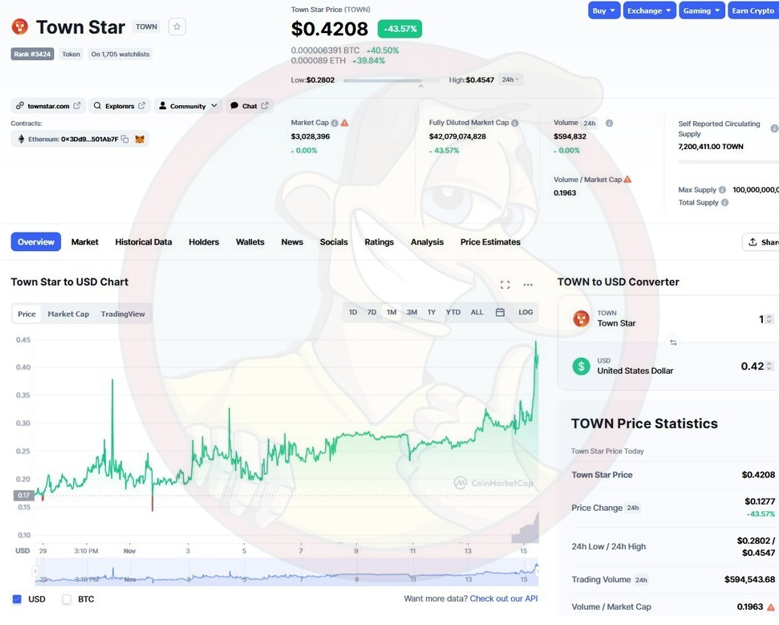Screen dimensions: 779x625
Task: Show Fully Diluted Market Cap info icon
Action: (x=515, y=123)
